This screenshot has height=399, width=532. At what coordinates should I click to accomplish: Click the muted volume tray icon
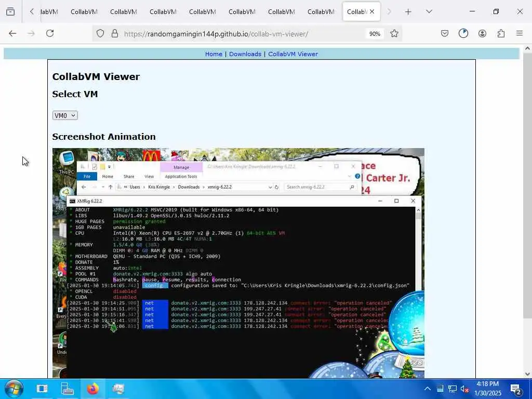(x=464, y=389)
